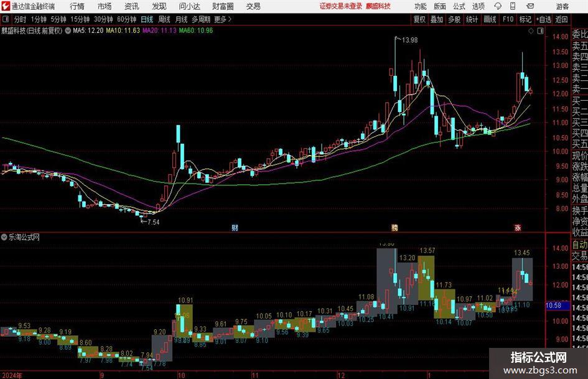Open the 乐淘公式网 indicator settings icon

click(4, 237)
